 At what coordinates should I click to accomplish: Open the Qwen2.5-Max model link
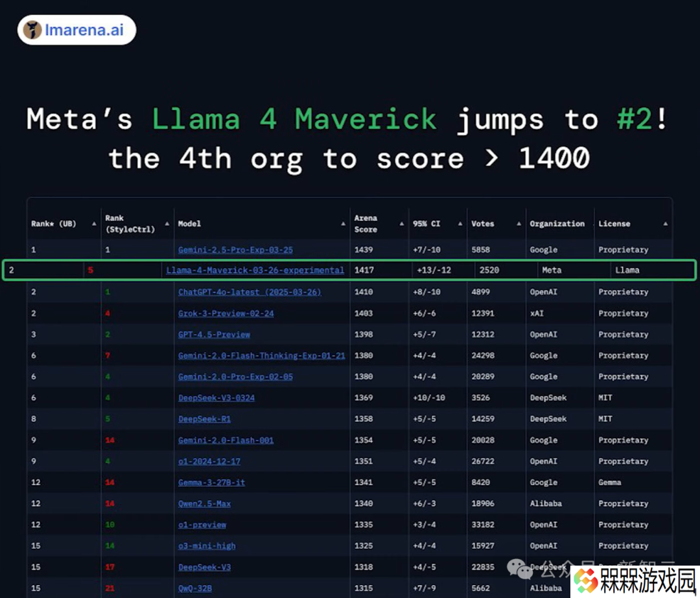click(204, 504)
